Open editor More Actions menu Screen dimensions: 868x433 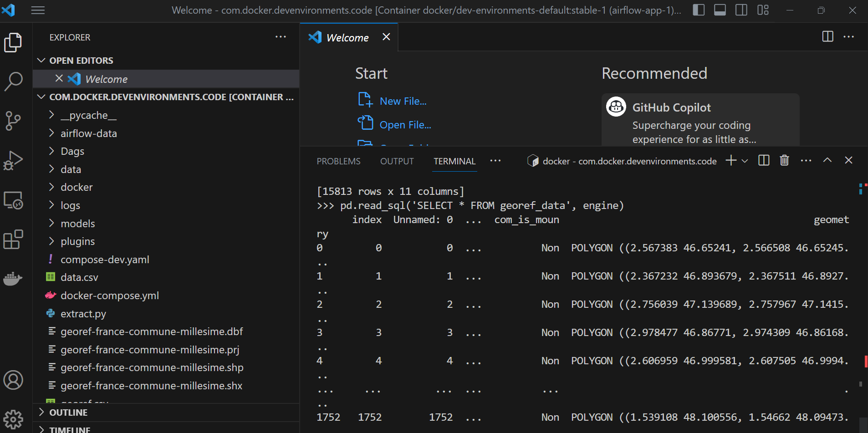[x=849, y=36]
